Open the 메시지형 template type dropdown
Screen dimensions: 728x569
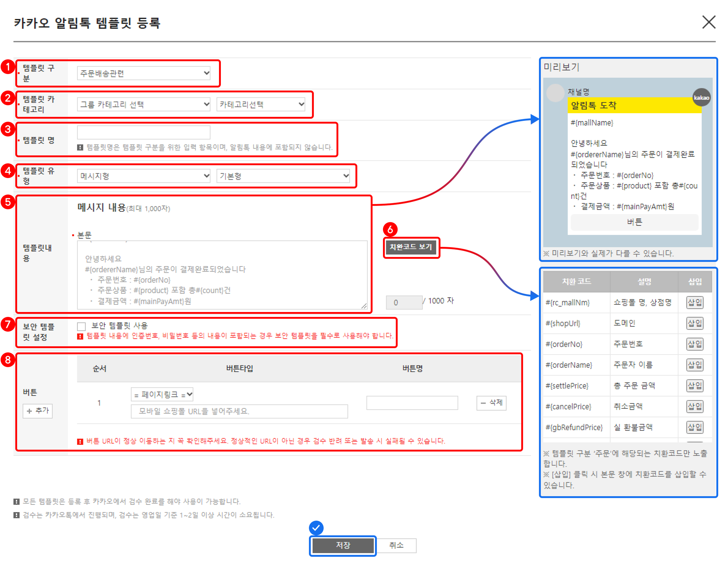pos(144,176)
